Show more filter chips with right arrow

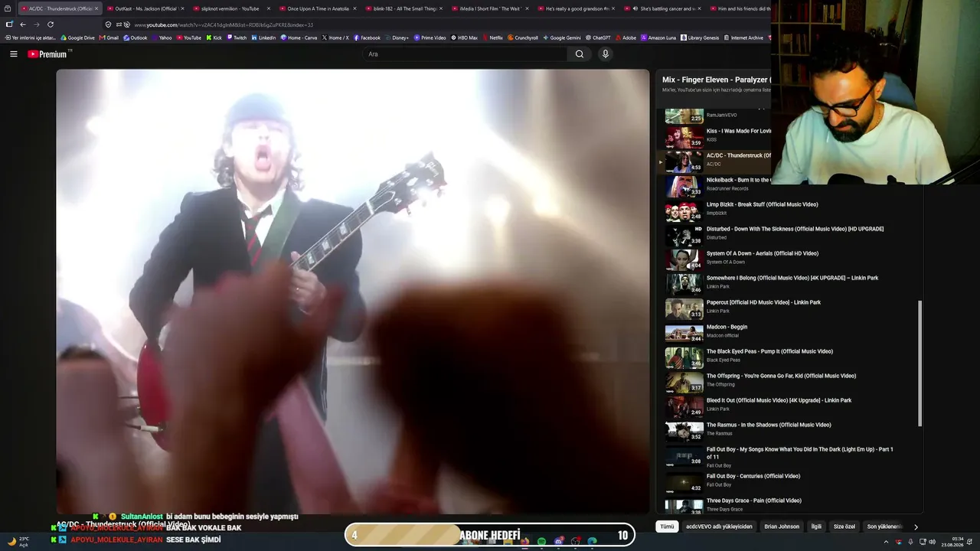[916, 527]
